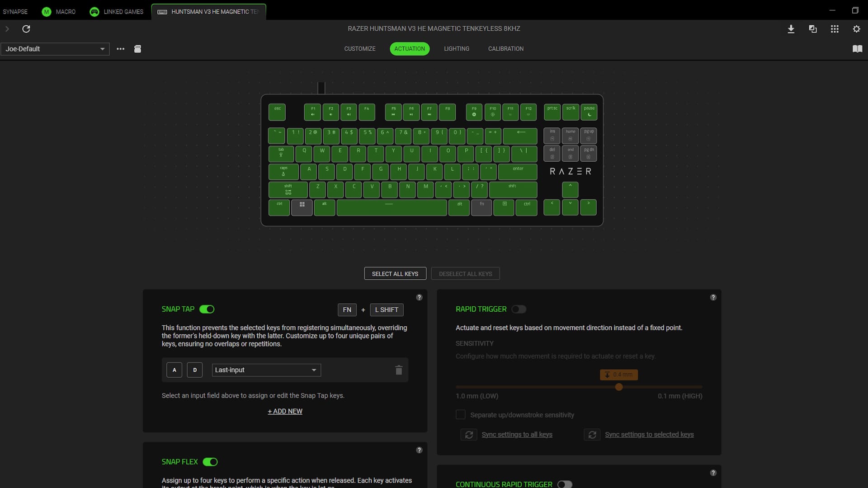Click sync icon beside Sync settings to selected keys

pyautogui.click(x=592, y=435)
